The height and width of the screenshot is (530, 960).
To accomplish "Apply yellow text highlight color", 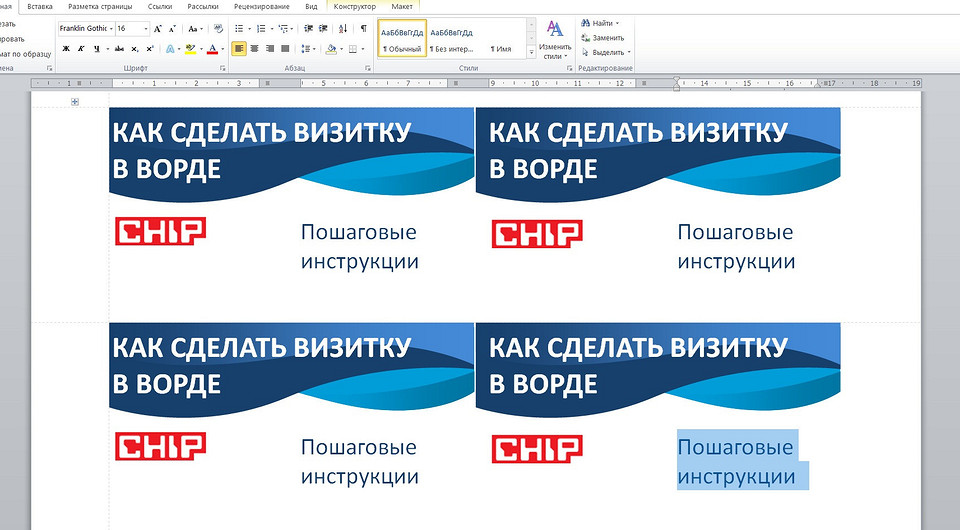I will [x=190, y=49].
